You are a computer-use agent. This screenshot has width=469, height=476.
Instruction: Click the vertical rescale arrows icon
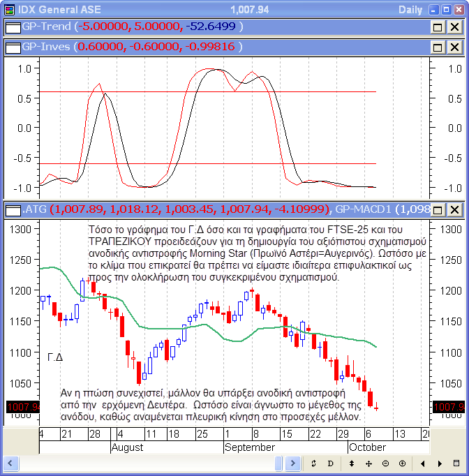[351, 463]
